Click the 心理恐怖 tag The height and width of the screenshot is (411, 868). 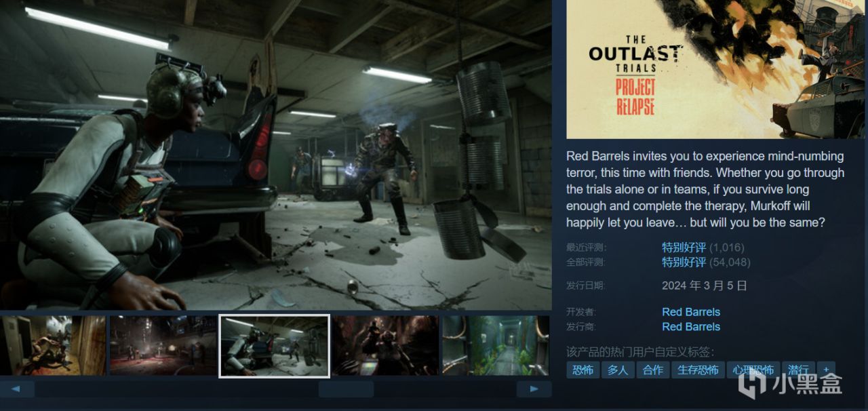click(753, 370)
